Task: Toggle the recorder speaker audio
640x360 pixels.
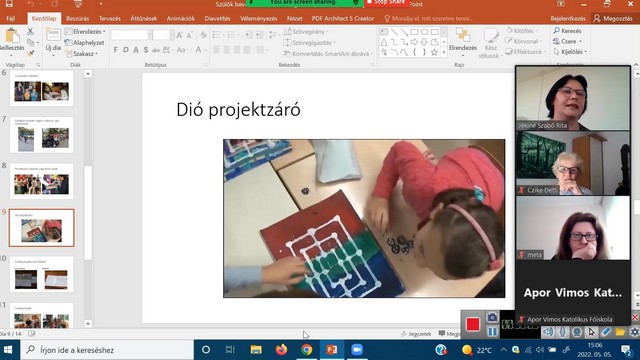Action: pos(548,332)
